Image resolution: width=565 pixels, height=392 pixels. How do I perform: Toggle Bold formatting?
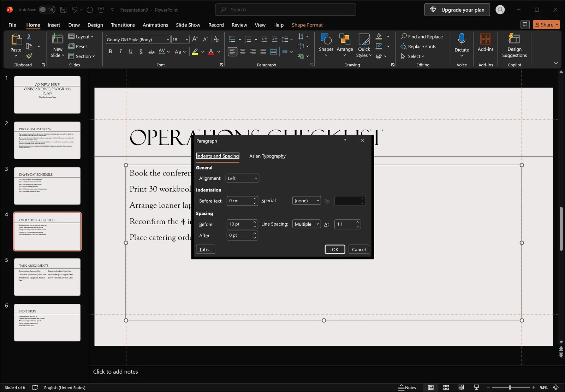point(110,52)
